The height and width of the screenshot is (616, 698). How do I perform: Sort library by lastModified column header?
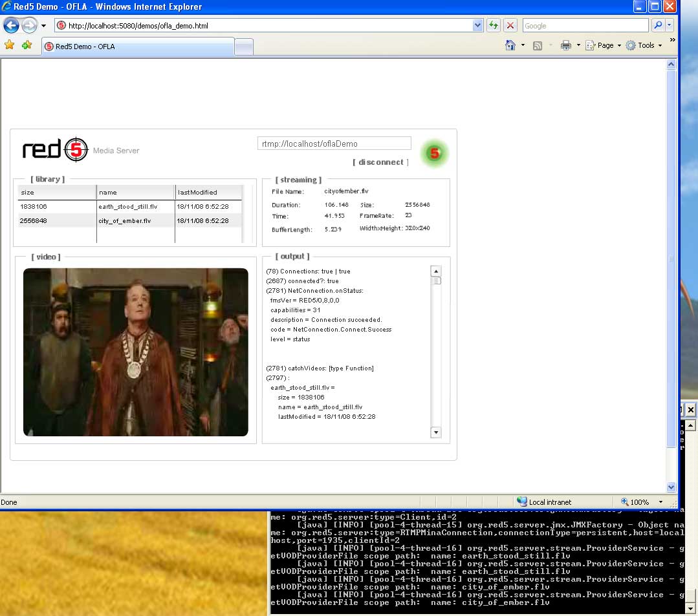pos(208,192)
